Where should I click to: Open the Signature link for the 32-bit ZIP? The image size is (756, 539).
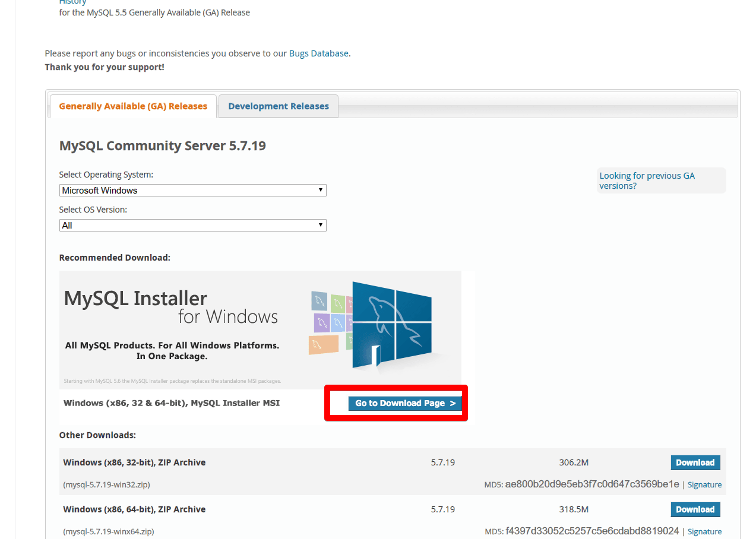click(x=704, y=484)
